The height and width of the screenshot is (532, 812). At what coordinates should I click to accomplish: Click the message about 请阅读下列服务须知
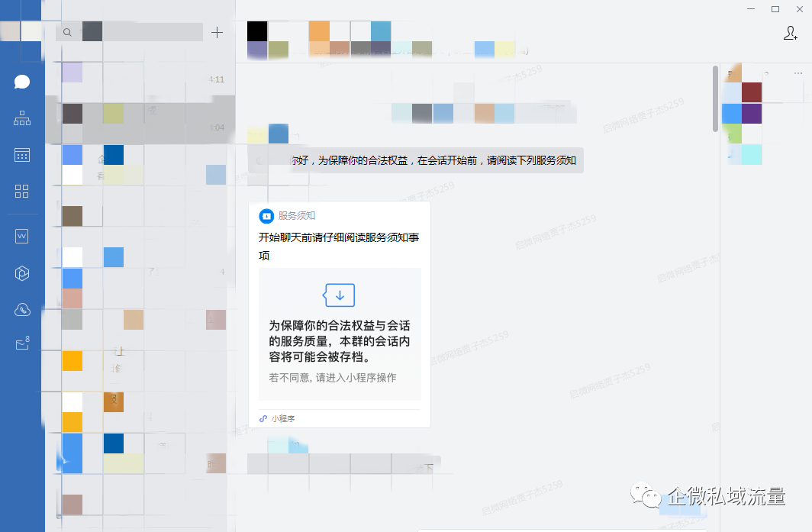pyautogui.click(x=415, y=160)
